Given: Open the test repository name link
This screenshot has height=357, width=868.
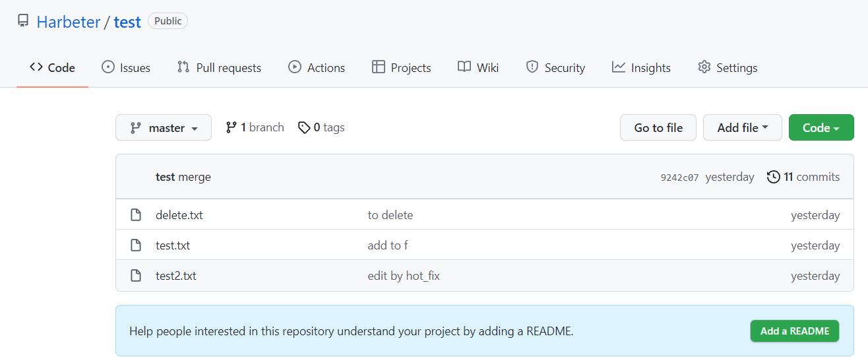Looking at the screenshot, I should [127, 22].
